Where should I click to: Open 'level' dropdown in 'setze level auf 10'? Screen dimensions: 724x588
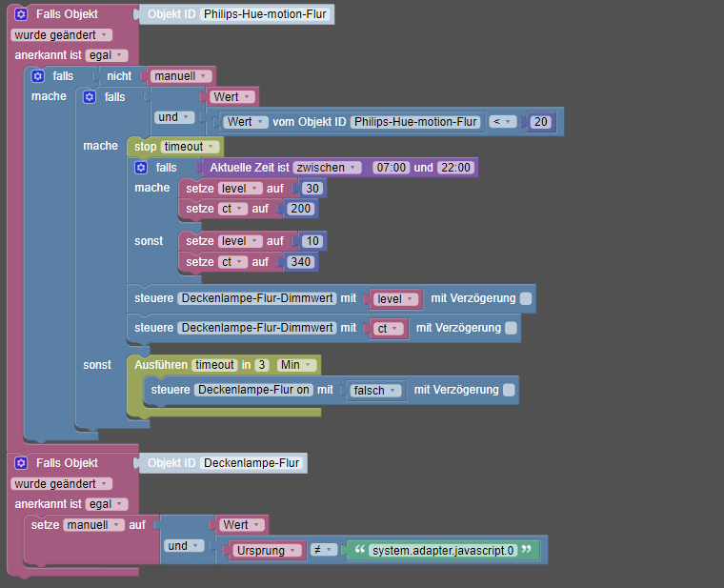[240, 241]
